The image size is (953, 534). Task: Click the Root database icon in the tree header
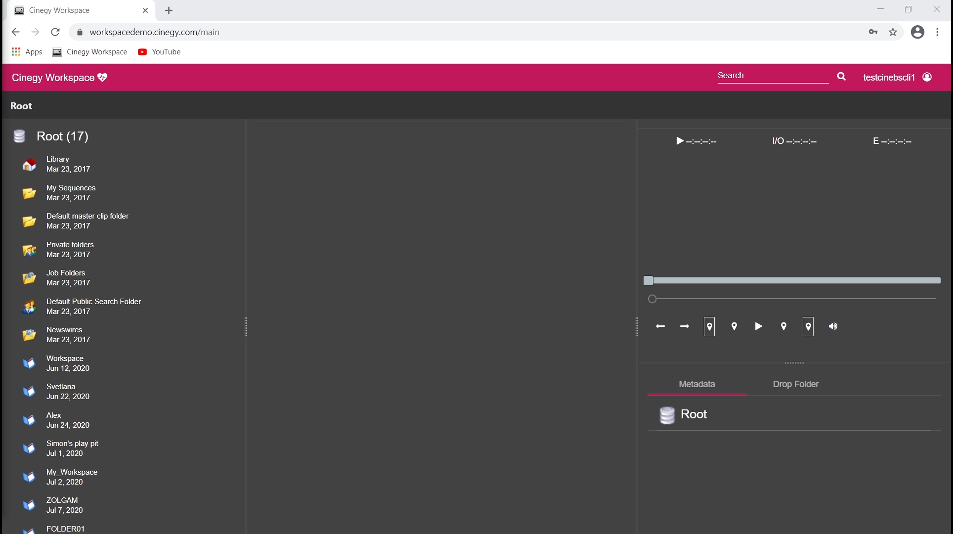point(19,136)
